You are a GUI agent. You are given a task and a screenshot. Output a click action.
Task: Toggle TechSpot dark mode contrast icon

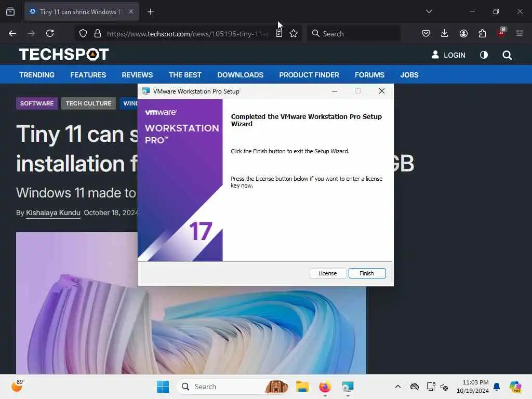(484, 55)
